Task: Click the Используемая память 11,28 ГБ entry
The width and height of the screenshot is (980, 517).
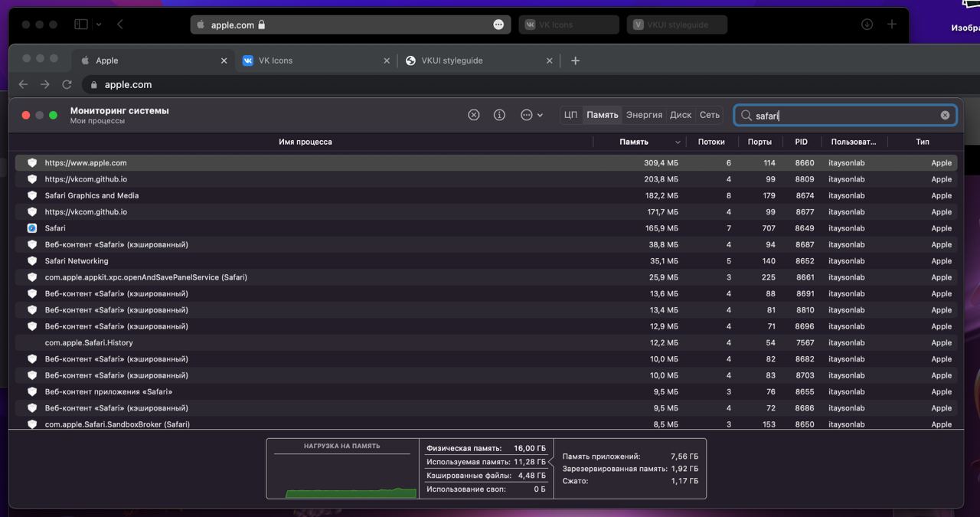Action: coord(486,462)
